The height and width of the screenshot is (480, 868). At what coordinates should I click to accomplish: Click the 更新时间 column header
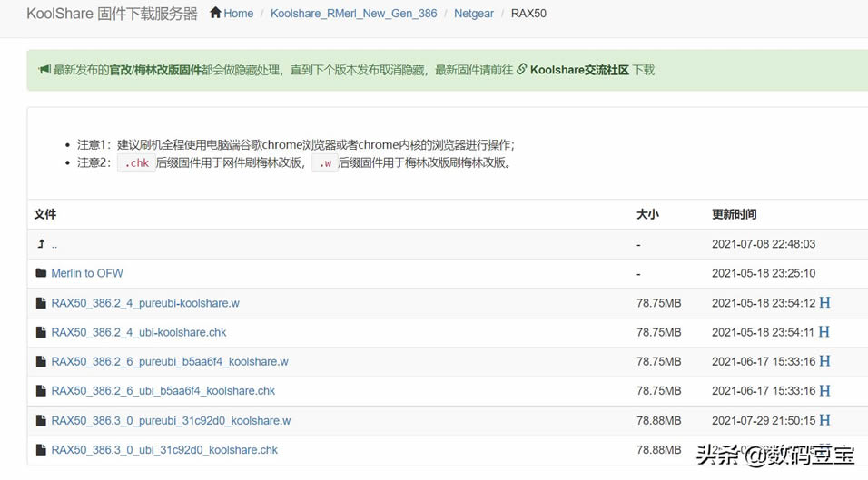pyautogui.click(x=734, y=214)
